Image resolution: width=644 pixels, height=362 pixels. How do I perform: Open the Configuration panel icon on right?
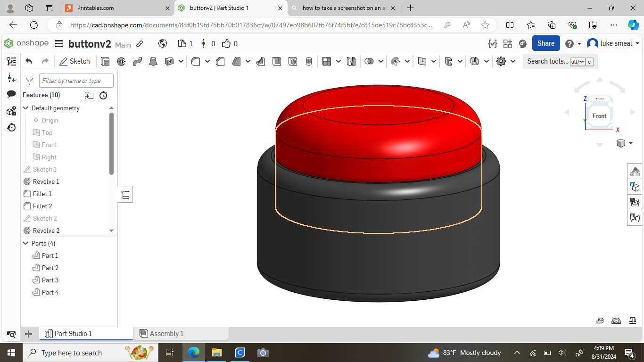(x=635, y=187)
